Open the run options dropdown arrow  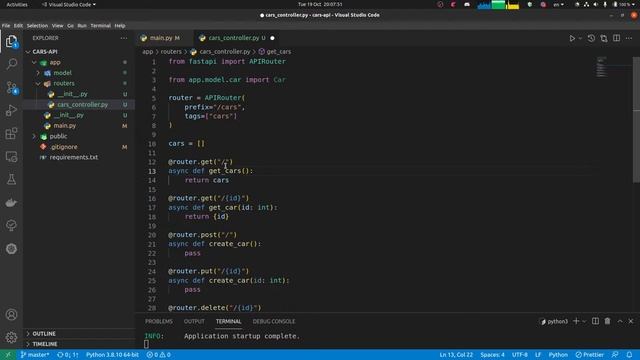(x=580, y=38)
